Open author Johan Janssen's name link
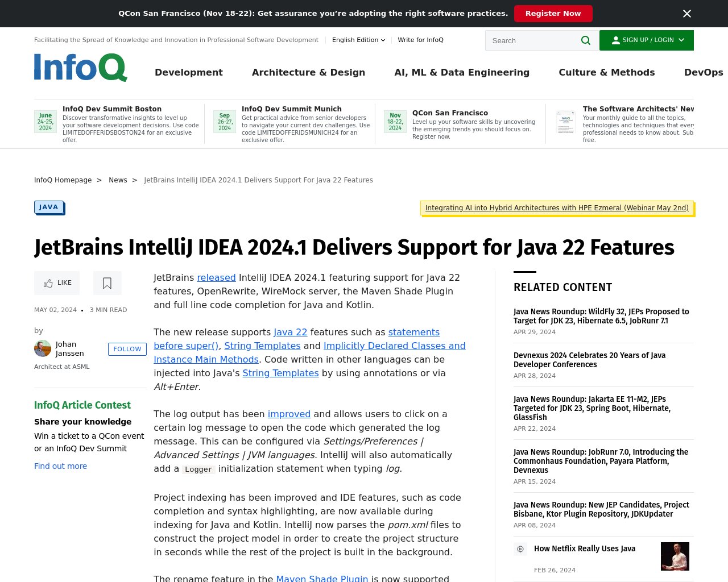 [x=70, y=348]
